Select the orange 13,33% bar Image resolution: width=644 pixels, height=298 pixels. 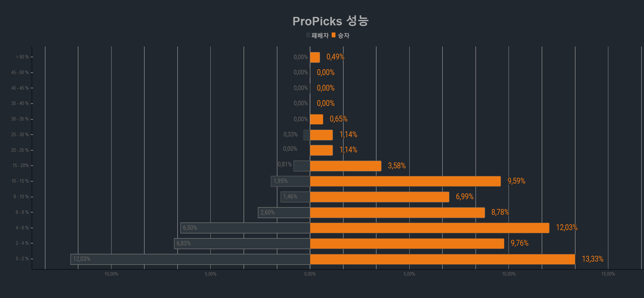[442, 259]
